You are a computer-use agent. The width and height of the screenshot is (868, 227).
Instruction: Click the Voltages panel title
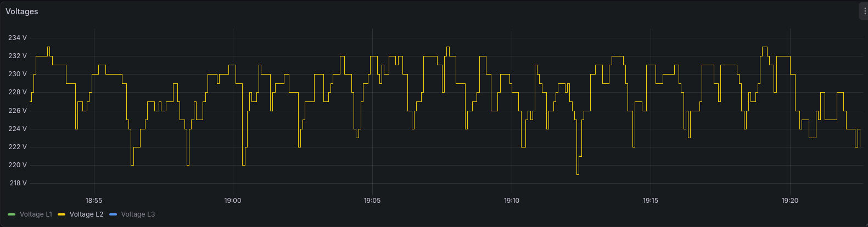(x=22, y=12)
